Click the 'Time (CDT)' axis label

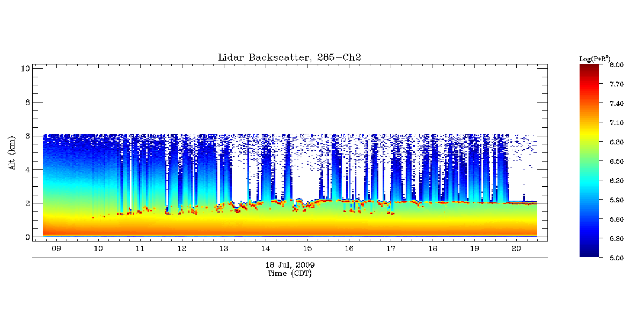tap(290, 273)
